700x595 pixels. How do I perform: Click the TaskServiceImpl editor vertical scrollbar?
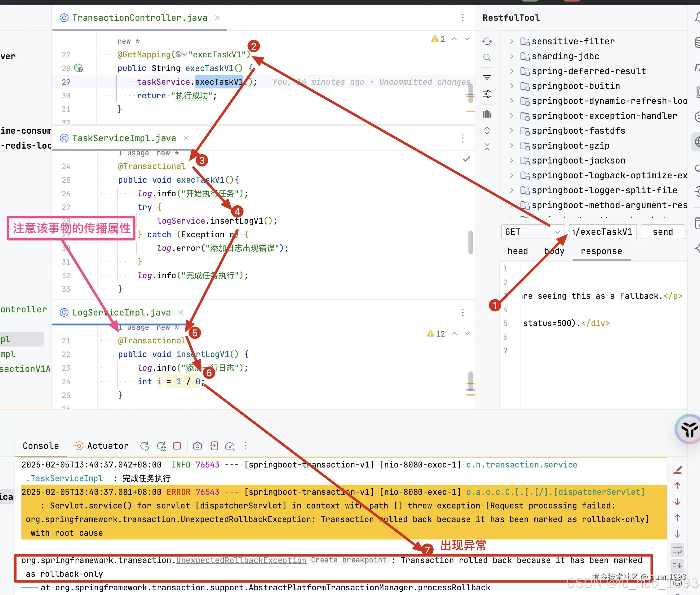[x=471, y=242]
